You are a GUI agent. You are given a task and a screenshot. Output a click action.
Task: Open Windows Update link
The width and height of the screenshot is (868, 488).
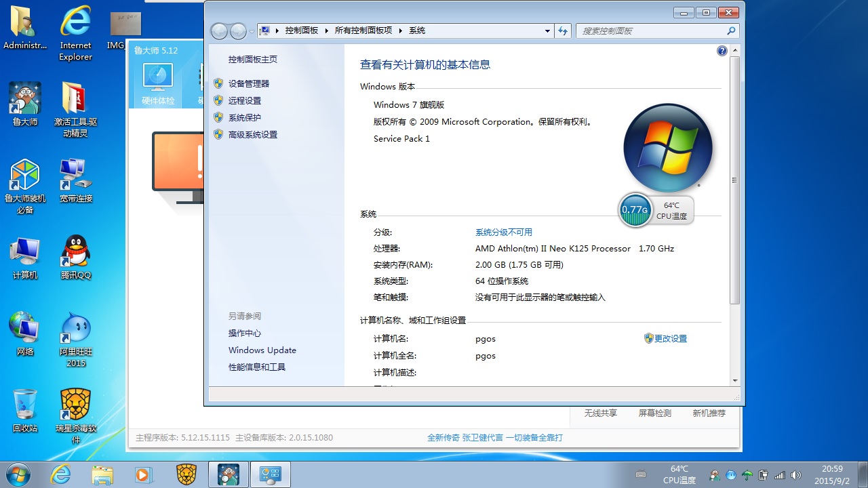262,350
